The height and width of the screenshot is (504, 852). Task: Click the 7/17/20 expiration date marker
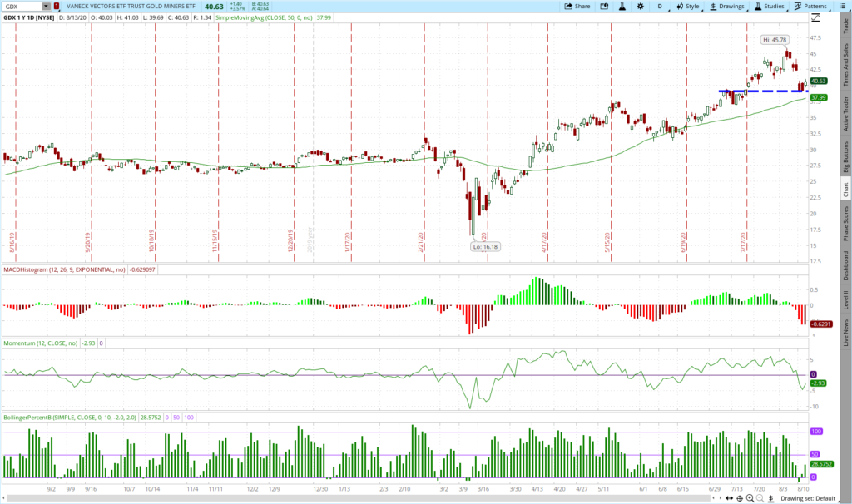[x=743, y=241]
